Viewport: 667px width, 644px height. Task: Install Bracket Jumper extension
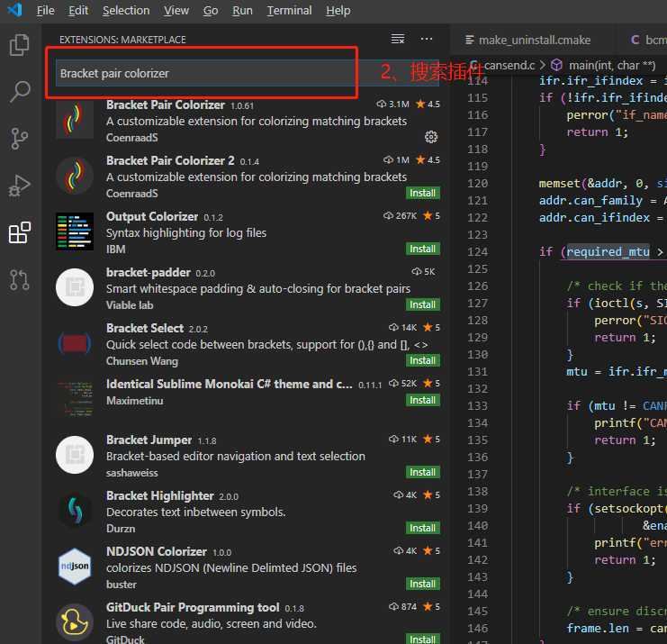pyautogui.click(x=422, y=472)
